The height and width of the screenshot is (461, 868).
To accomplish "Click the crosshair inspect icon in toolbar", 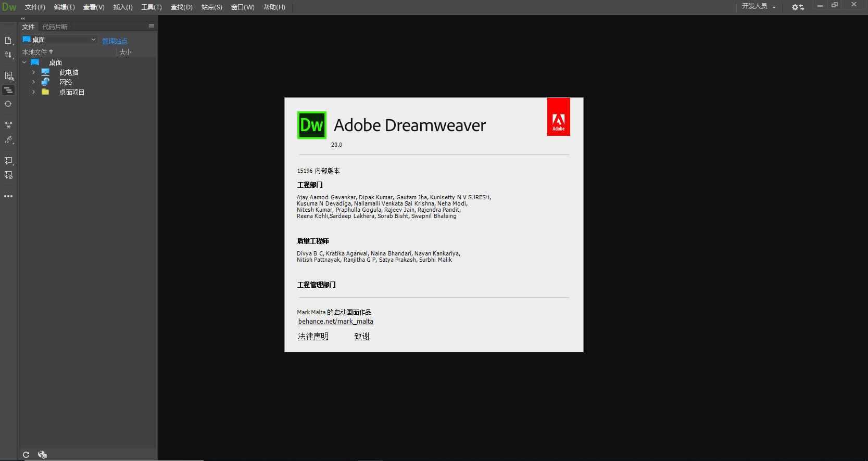I will (x=8, y=104).
